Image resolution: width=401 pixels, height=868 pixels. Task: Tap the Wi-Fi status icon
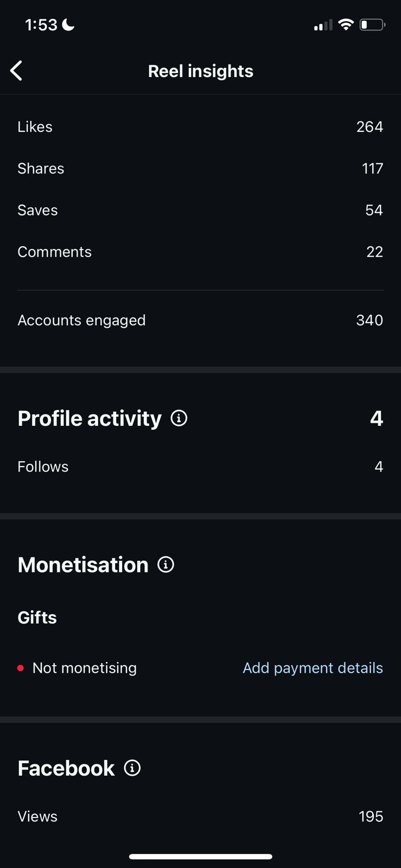tap(346, 24)
